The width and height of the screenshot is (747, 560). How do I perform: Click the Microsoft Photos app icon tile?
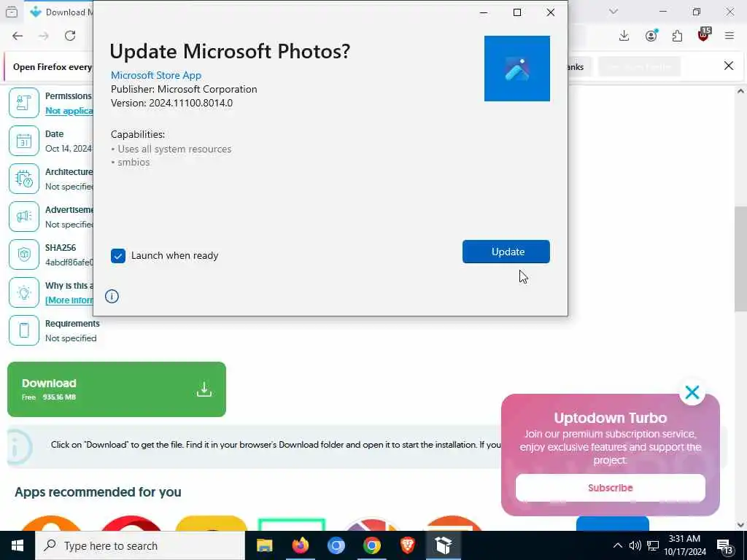[x=517, y=69]
